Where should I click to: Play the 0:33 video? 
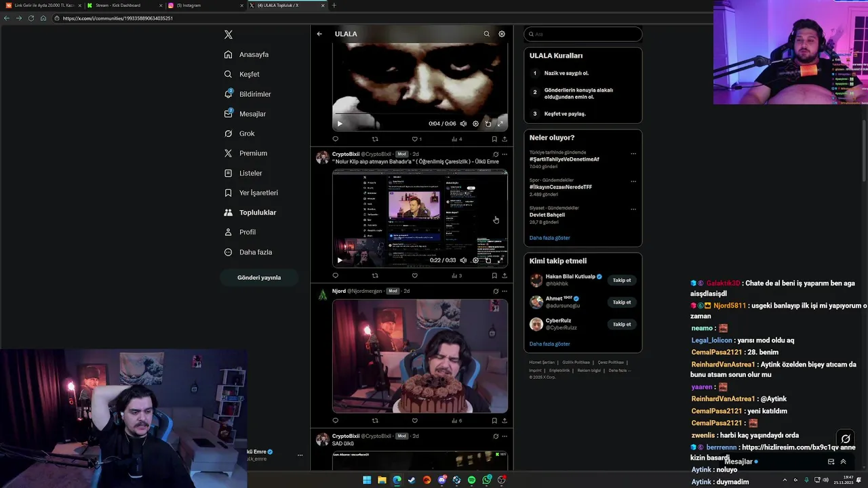340,260
